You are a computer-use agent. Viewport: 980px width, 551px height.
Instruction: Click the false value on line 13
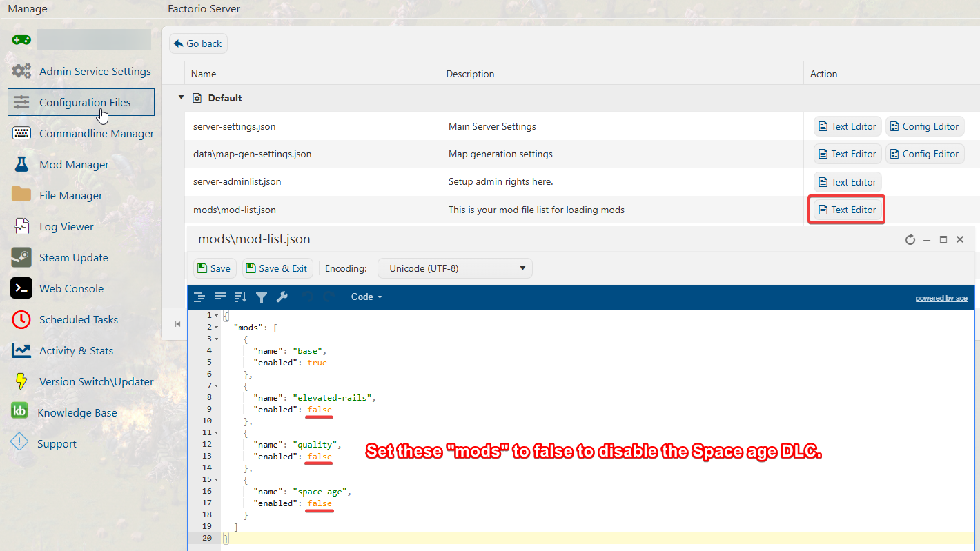(320, 457)
